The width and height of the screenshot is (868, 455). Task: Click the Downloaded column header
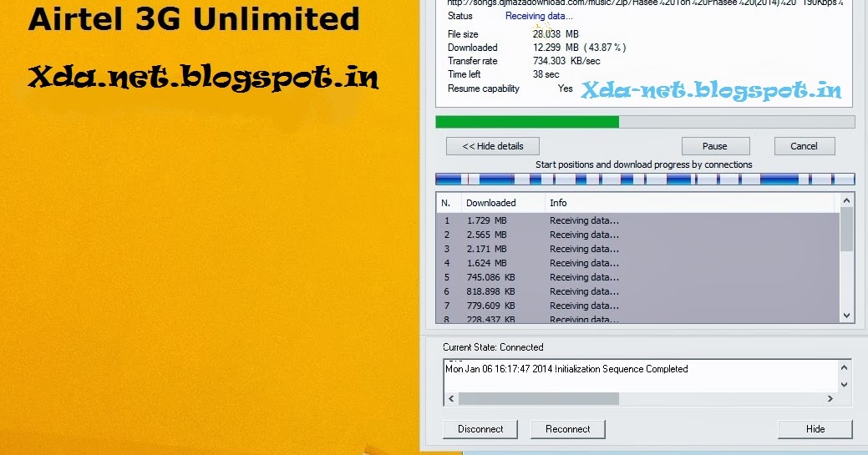[503, 203]
